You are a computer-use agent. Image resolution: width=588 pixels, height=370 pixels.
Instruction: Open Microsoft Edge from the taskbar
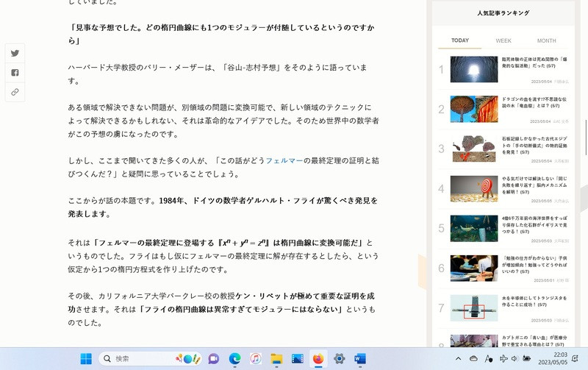pos(234,358)
